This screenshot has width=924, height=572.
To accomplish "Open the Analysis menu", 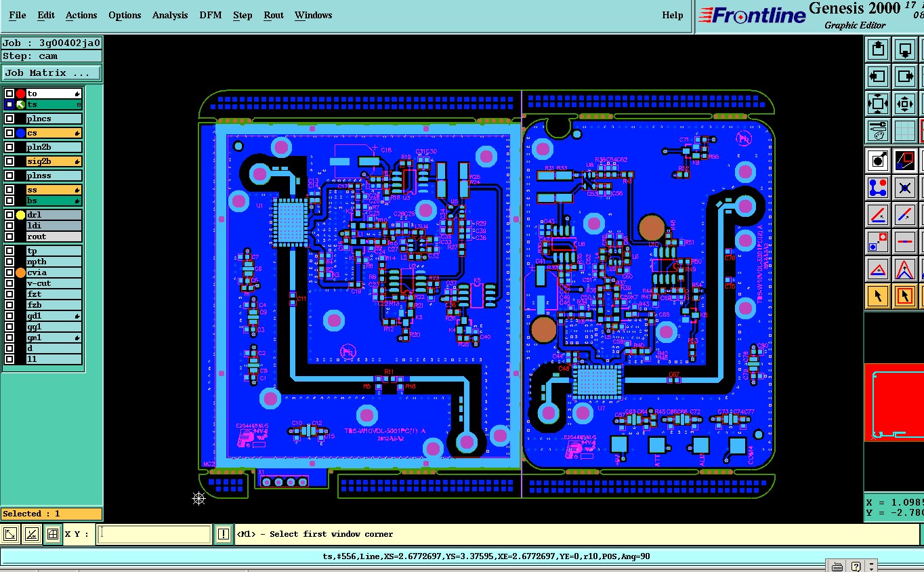I will pyautogui.click(x=170, y=15).
